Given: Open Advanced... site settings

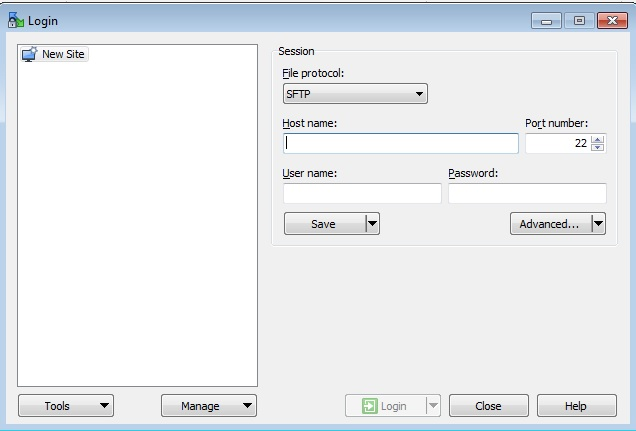Looking at the screenshot, I should [549, 224].
